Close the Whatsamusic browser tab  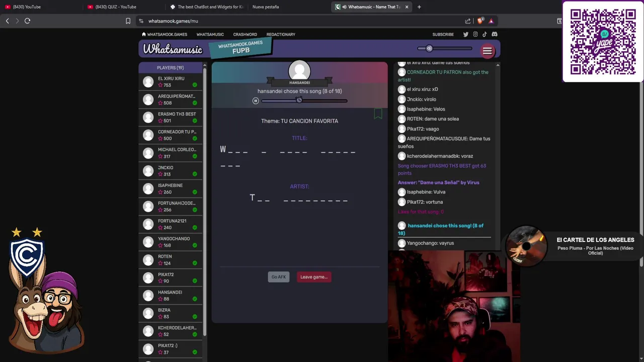coord(407,7)
